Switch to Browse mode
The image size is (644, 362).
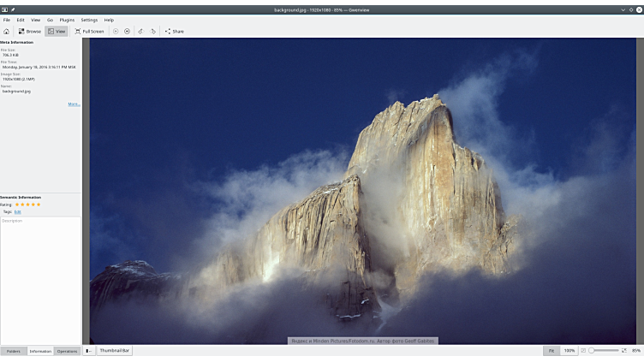point(30,31)
